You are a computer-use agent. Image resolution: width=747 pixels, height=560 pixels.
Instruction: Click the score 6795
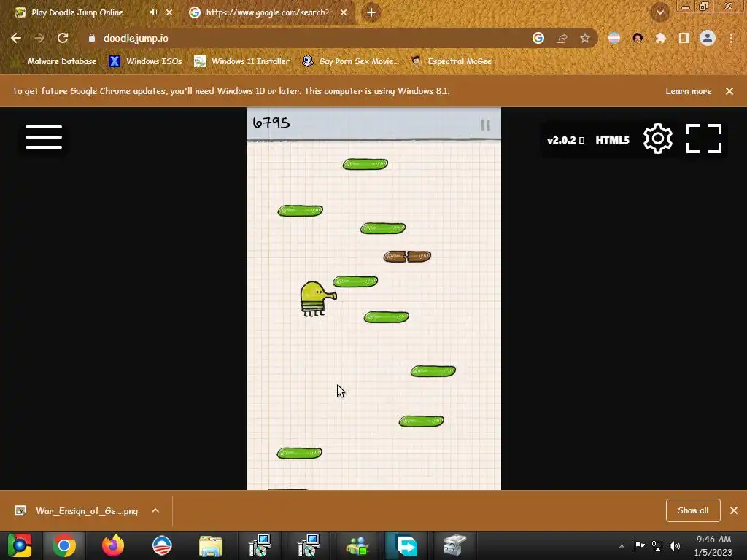[271, 122]
